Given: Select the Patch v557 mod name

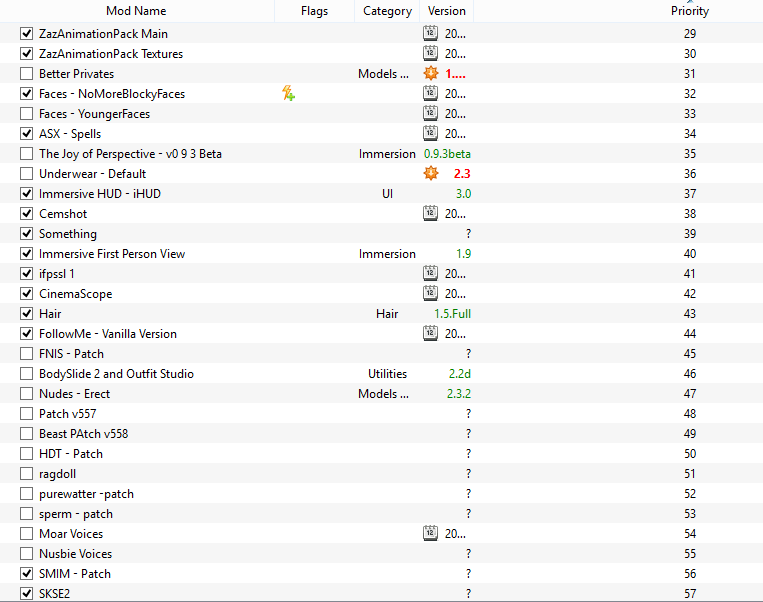Looking at the screenshot, I should 68,414.
